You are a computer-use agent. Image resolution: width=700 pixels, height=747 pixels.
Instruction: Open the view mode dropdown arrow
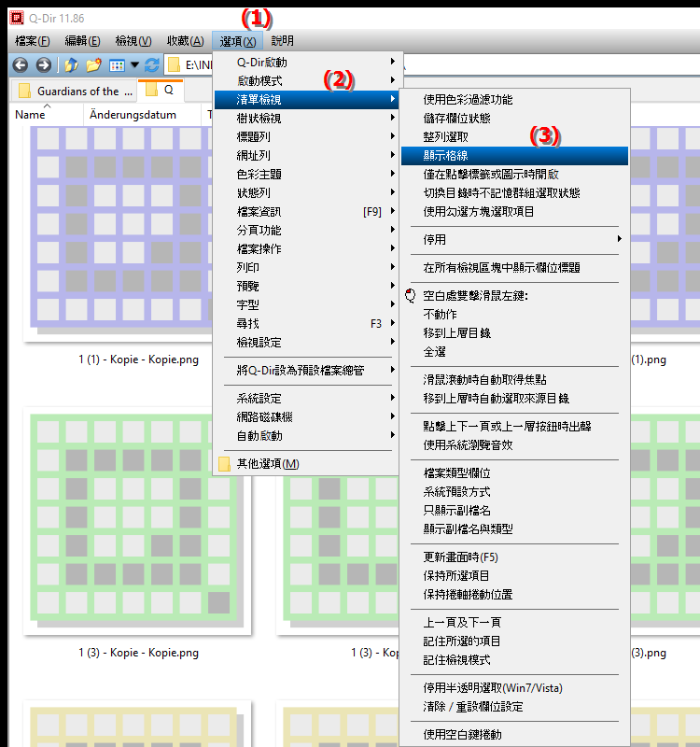click(x=134, y=64)
